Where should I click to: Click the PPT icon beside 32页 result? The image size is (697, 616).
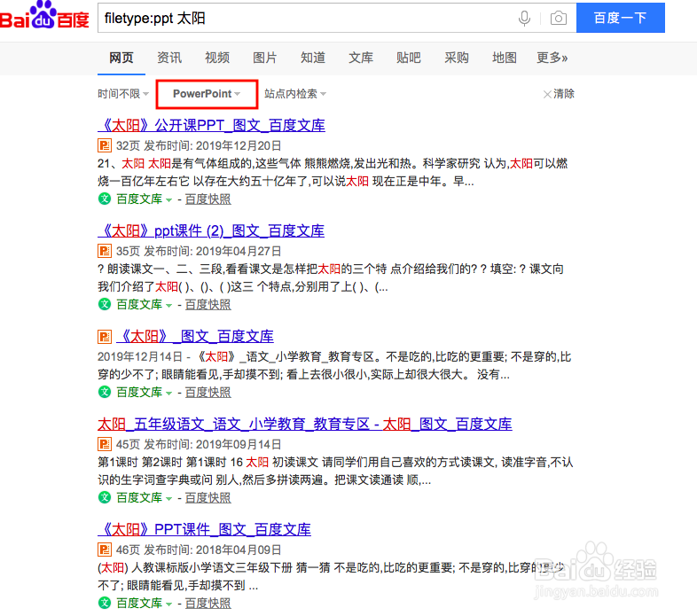(x=105, y=145)
